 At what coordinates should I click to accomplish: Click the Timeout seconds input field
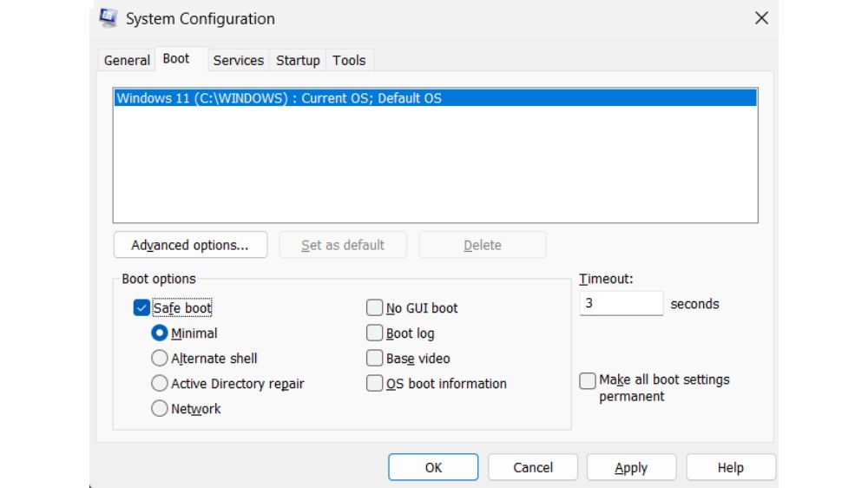621,304
